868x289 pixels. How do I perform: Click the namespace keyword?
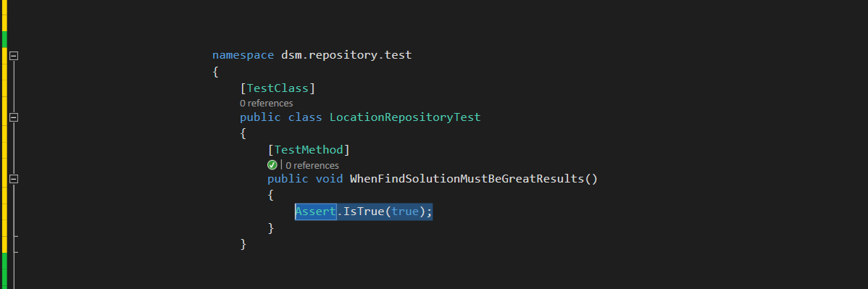click(x=243, y=55)
